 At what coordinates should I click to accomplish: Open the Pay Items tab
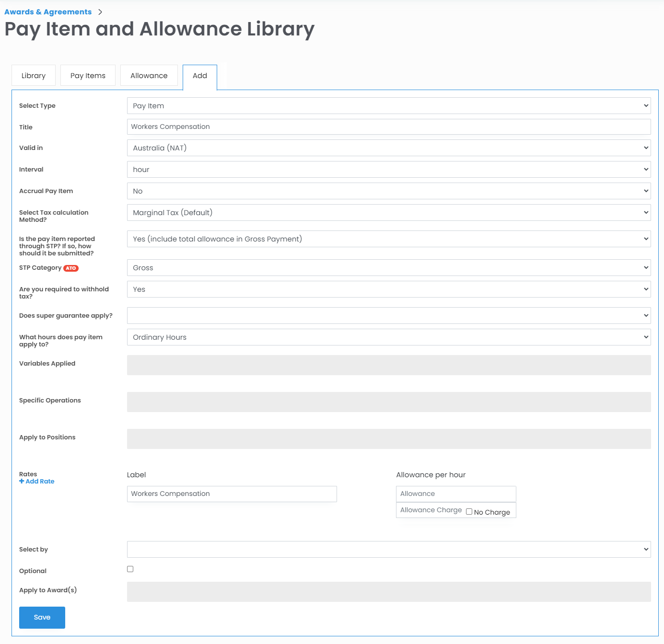(88, 76)
